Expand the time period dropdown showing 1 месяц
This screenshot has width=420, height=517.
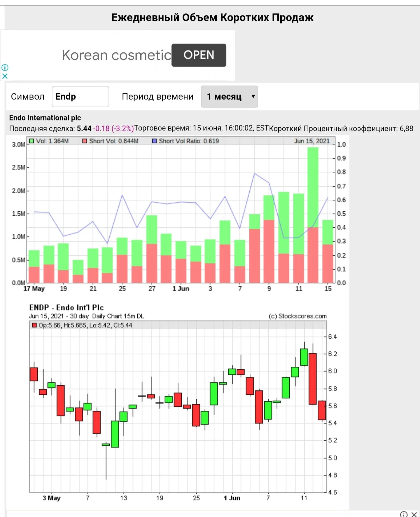(230, 97)
